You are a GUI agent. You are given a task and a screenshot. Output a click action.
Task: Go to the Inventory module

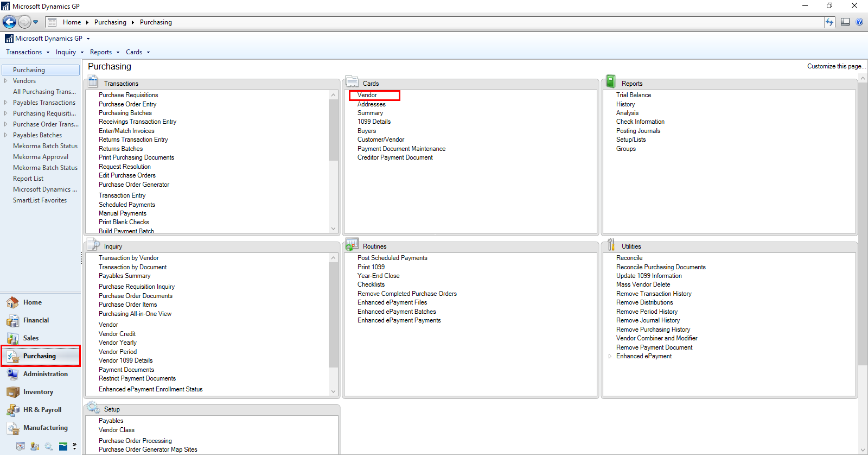(38, 392)
